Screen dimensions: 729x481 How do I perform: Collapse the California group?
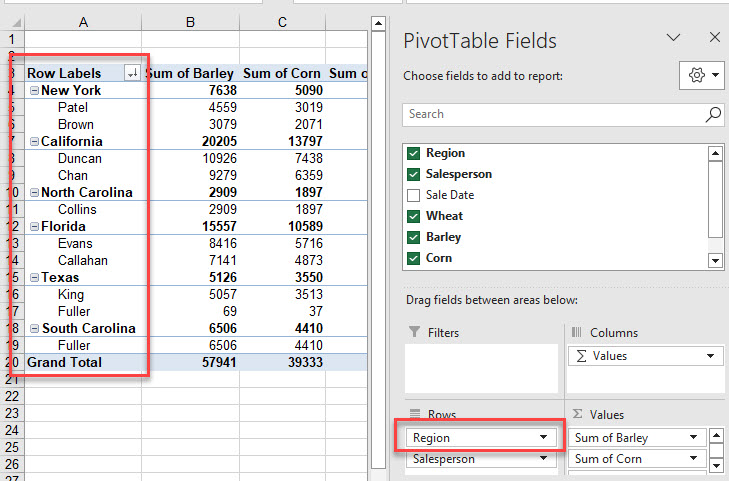pos(35,142)
